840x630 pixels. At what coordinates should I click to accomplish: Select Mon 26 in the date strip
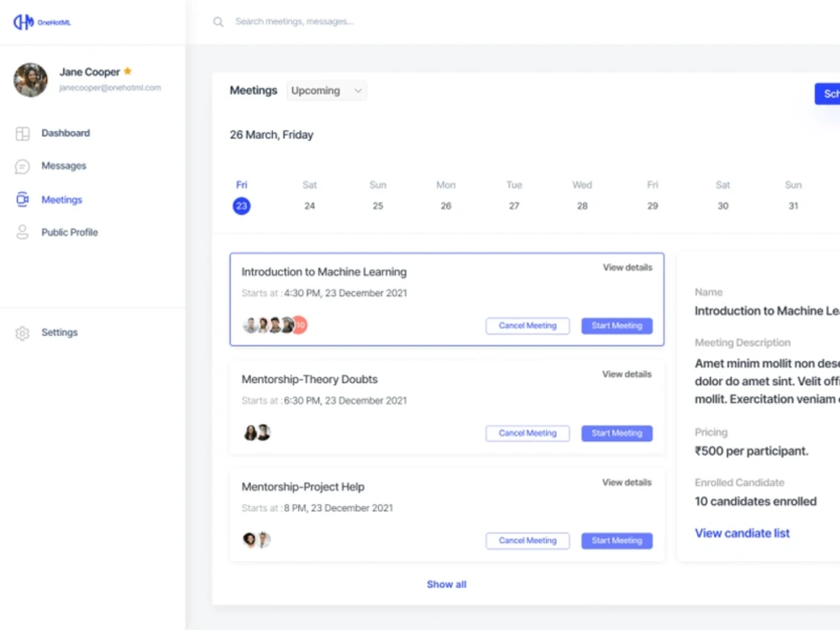coord(446,196)
